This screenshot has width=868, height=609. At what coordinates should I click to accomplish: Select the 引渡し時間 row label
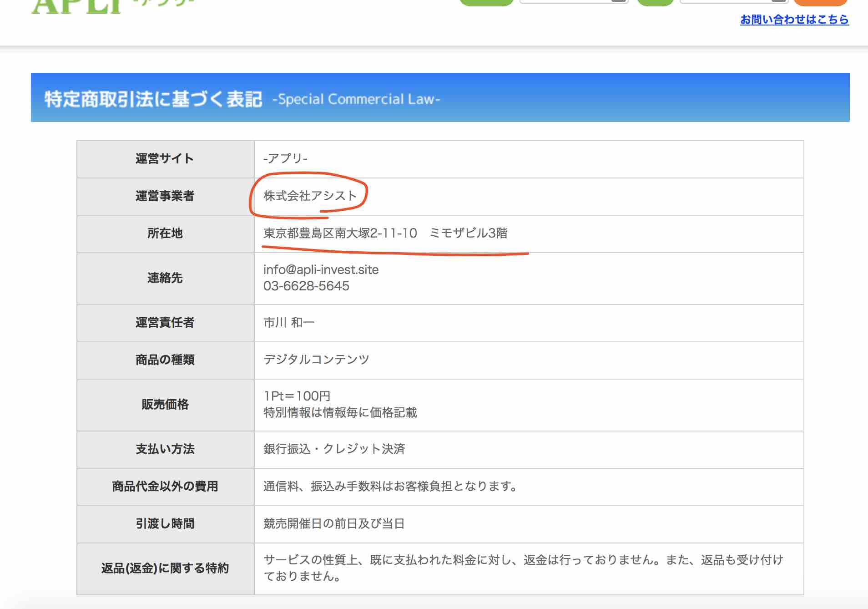pyautogui.click(x=165, y=523)
